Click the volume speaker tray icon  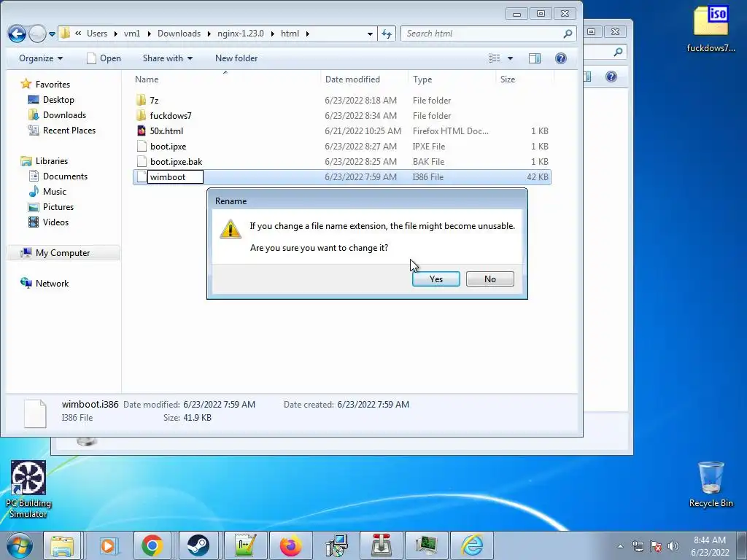coord(673,546)
